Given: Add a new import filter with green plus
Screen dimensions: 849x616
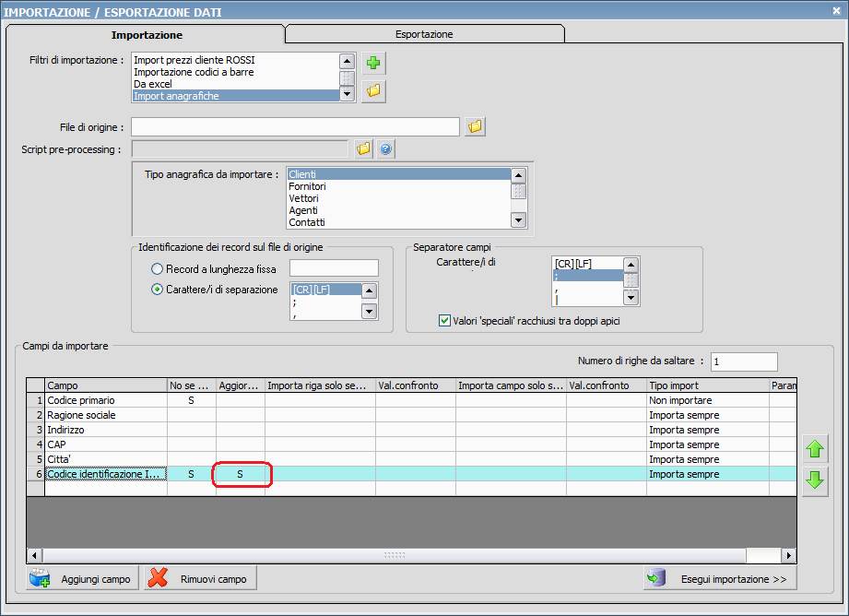Looking at the screenshot, I should tap(373, 63).
